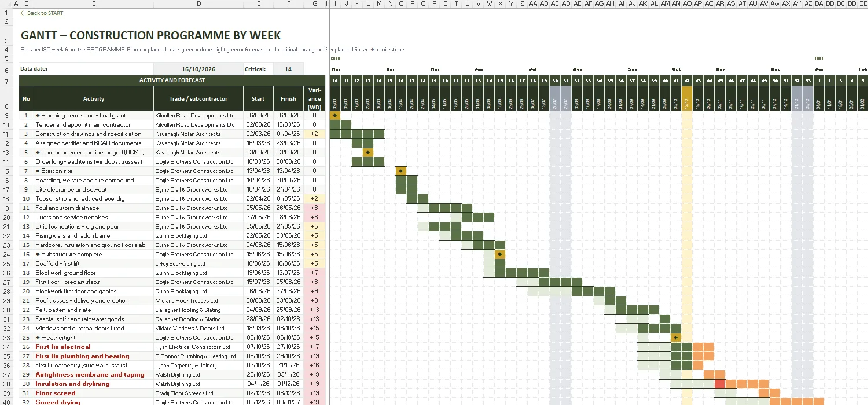868x405 pixels.
Task: Select the 'Kildare Windows & Doors Ltd' cell
Action: 198,328
